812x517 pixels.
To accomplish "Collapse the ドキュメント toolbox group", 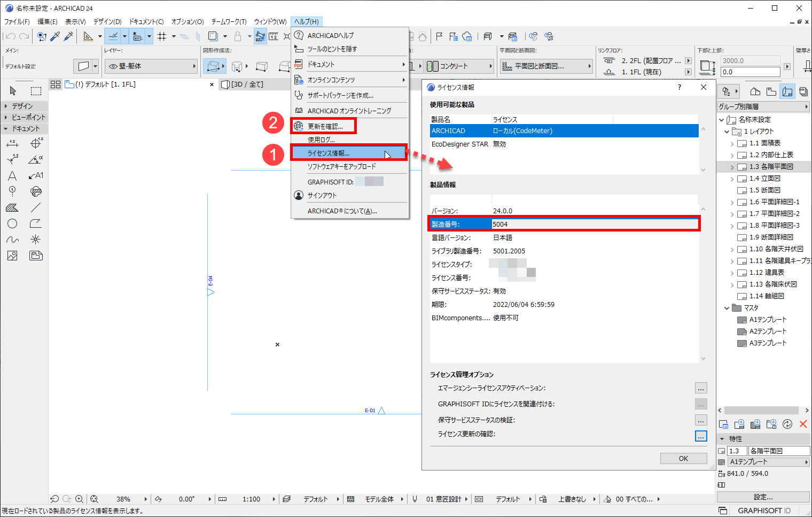I will (25, 128).
